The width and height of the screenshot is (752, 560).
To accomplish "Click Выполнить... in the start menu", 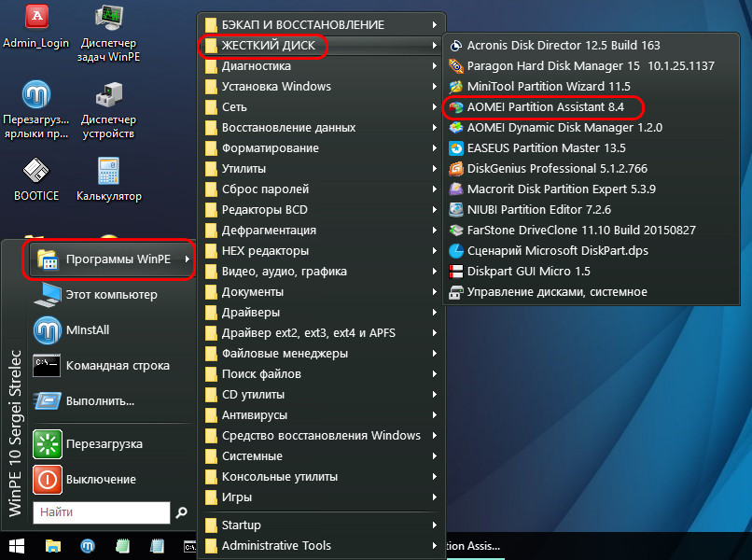I will click(113, 401).
